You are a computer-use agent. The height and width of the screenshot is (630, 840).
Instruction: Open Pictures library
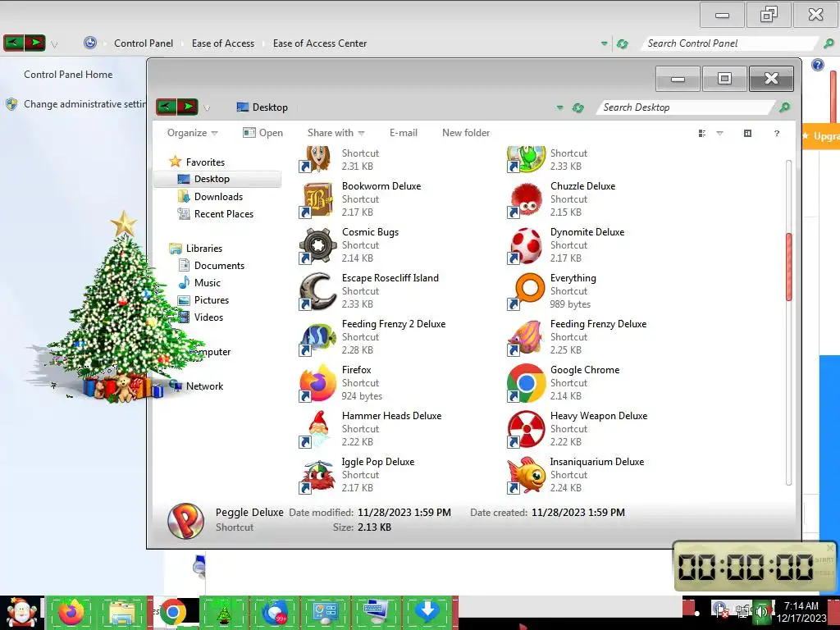click(x=211, y=300)
